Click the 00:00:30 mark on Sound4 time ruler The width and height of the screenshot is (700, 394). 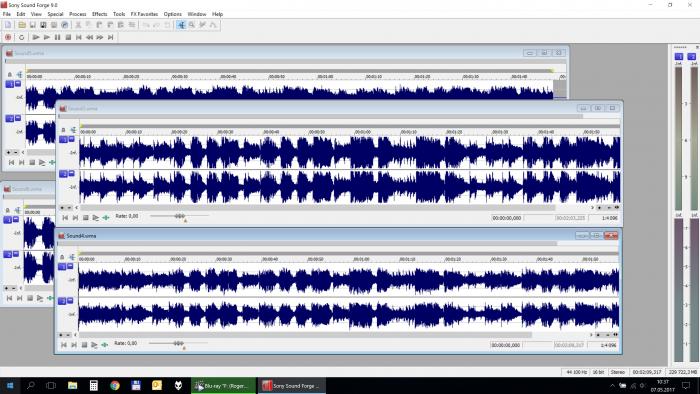pyautogui.click(x=224, y=259)
